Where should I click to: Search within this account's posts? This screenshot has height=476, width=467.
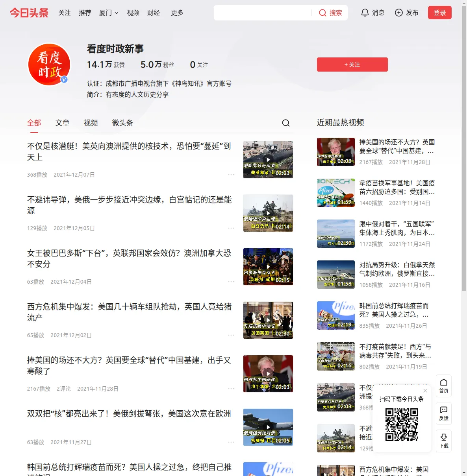point(286,123)
